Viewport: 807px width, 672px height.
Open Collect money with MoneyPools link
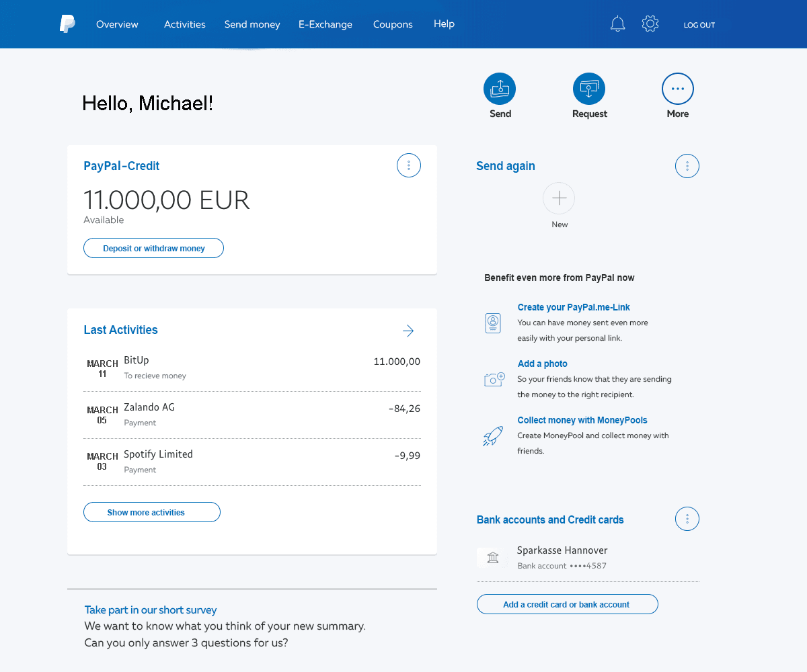582,420
